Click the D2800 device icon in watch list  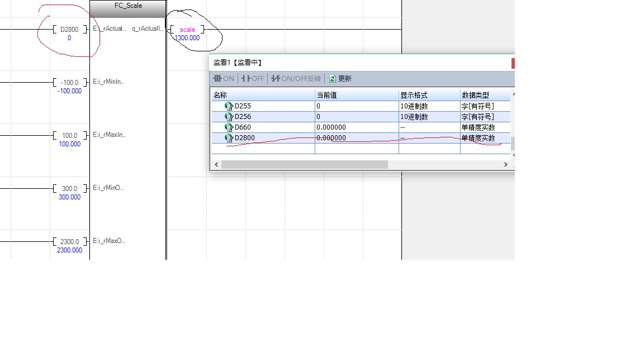[x=229, y=137]
